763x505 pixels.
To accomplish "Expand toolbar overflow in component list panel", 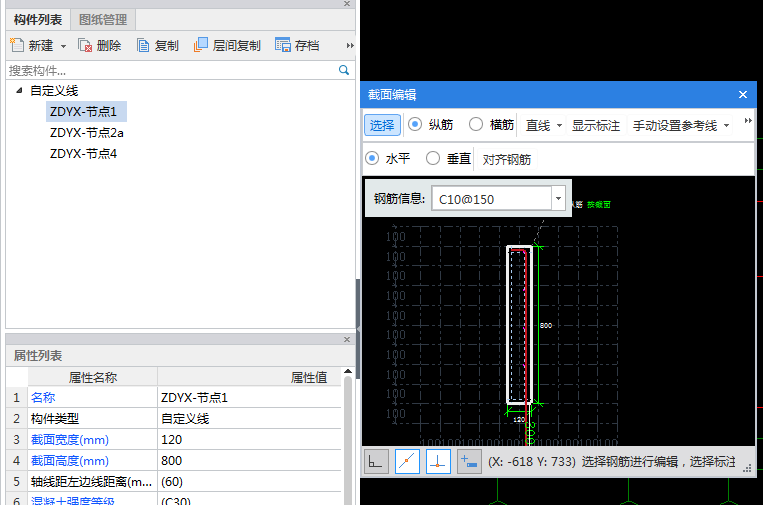I will pos(349,46).
